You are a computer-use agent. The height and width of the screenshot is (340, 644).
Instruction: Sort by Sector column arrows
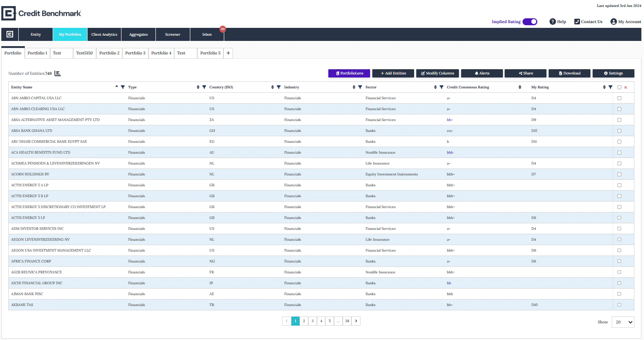coord(436,87)
